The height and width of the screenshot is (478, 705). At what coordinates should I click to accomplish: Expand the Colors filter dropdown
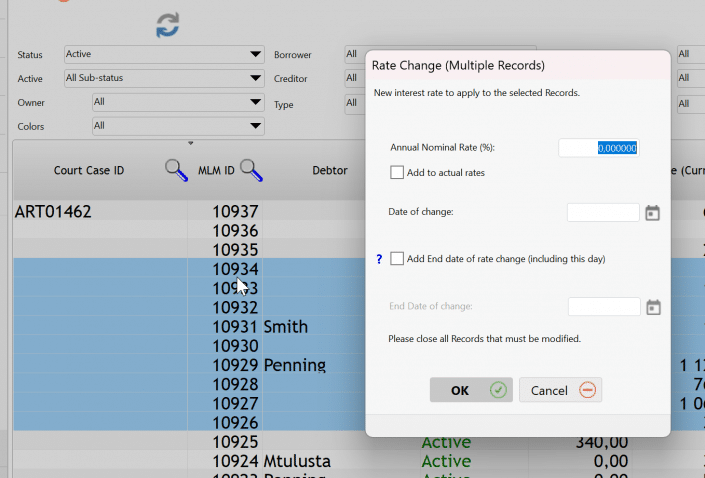[177, 126]
